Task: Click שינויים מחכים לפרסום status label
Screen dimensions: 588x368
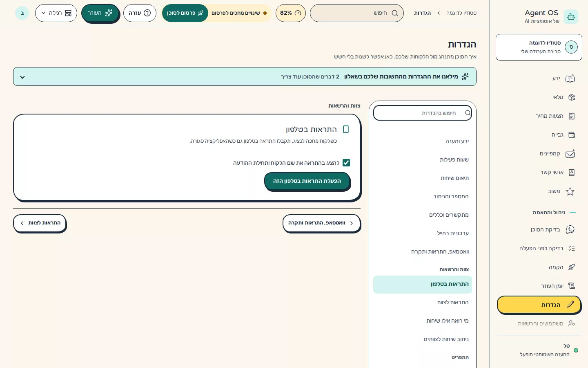Action: tap(236, 13)
